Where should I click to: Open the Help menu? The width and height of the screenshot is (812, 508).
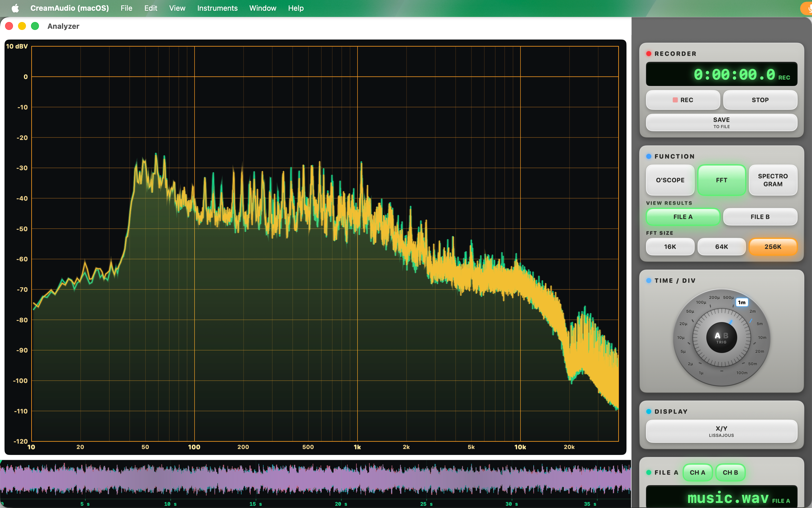tap(295, 8)
